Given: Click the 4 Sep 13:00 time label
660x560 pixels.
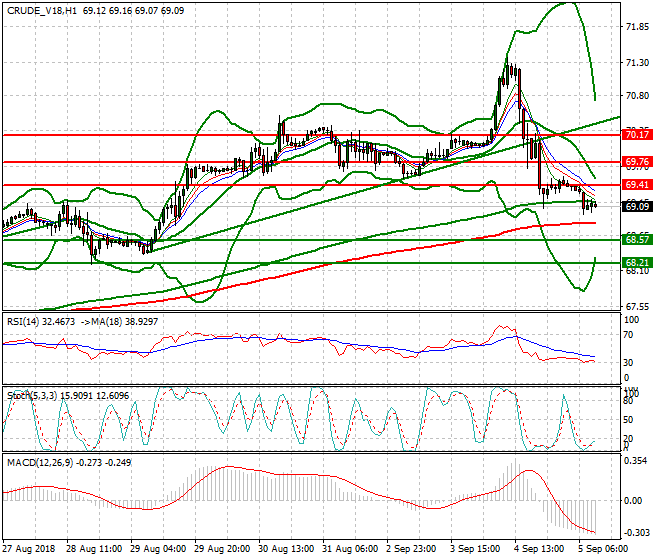Looking at the screenshot, I should pyautogui.click(x=539, y=549).
